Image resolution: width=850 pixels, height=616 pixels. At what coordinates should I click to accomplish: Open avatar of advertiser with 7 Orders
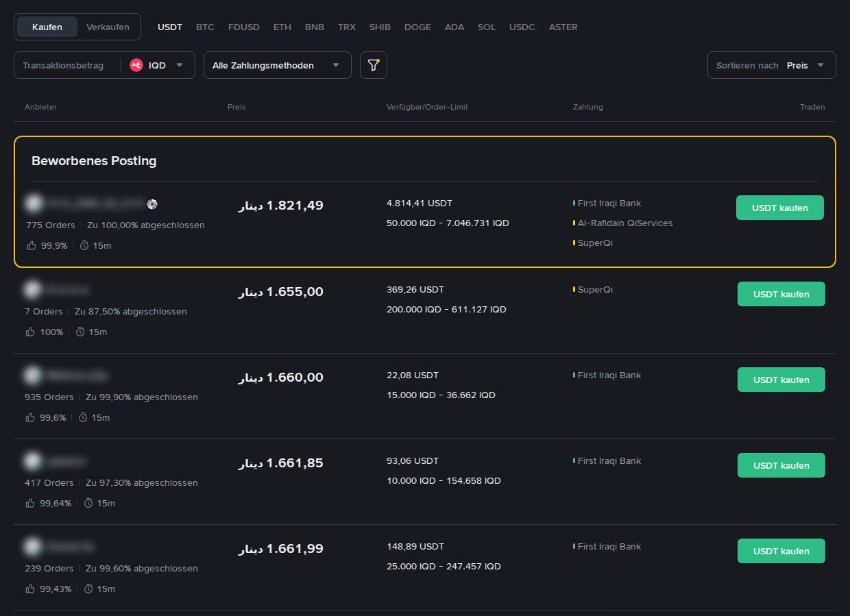pos(32,290)
